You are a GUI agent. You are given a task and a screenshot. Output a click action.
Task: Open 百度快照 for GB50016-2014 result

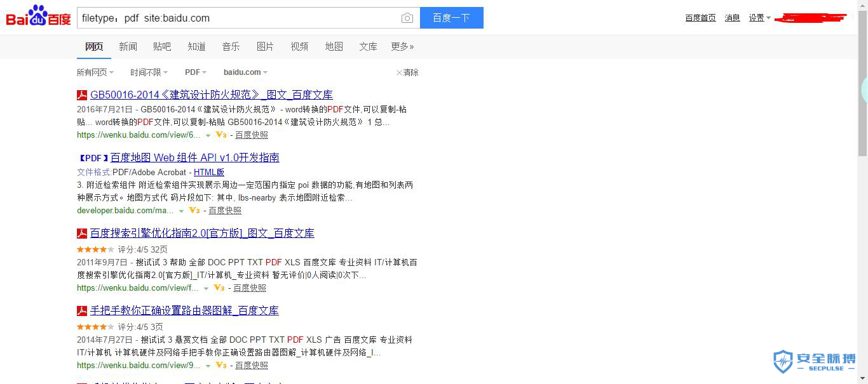pos(252,135)
